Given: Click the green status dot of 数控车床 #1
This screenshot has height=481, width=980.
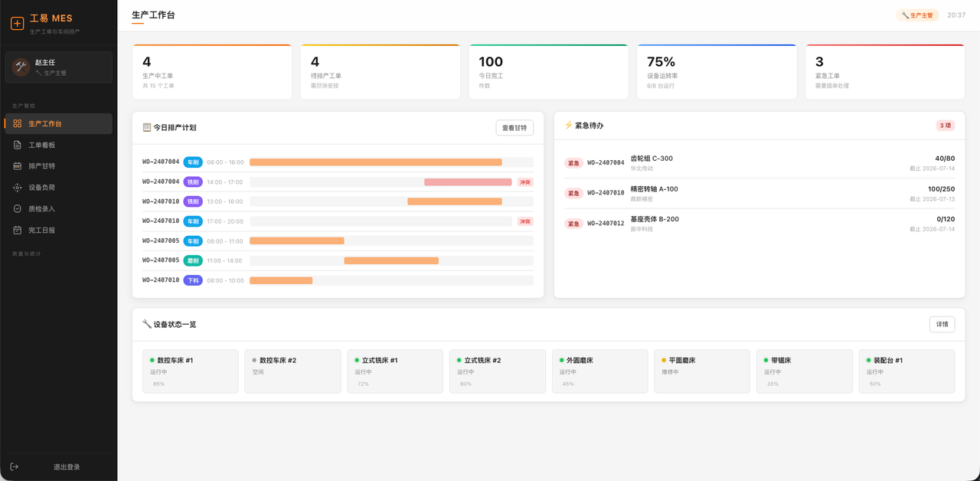Looking at the screenshot, I should tap(152, 360).
